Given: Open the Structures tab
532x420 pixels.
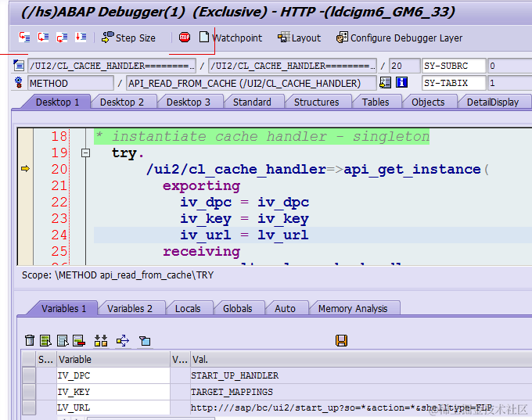Looking at the screenshot, I should pyautogui.click(x=317, y=102).
